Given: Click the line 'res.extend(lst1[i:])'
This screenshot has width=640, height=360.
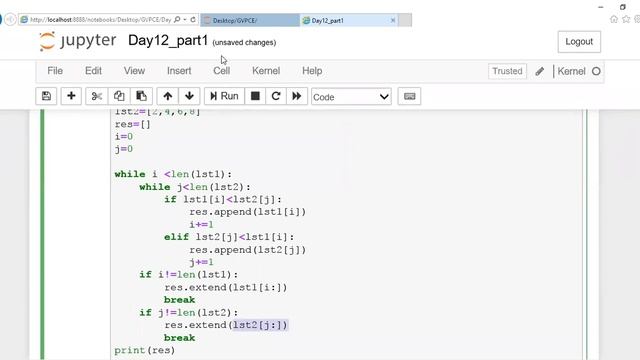Looking at the screenshot, I should tap(226, 288).
